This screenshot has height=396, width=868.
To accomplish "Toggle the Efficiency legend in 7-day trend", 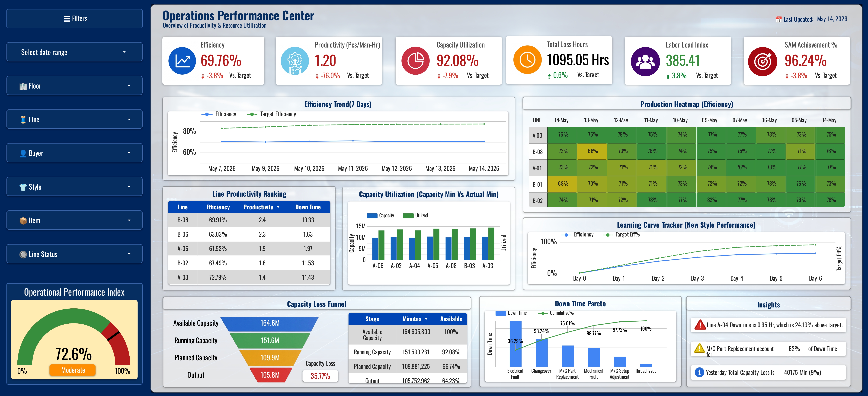I will (x=219, y=114).
